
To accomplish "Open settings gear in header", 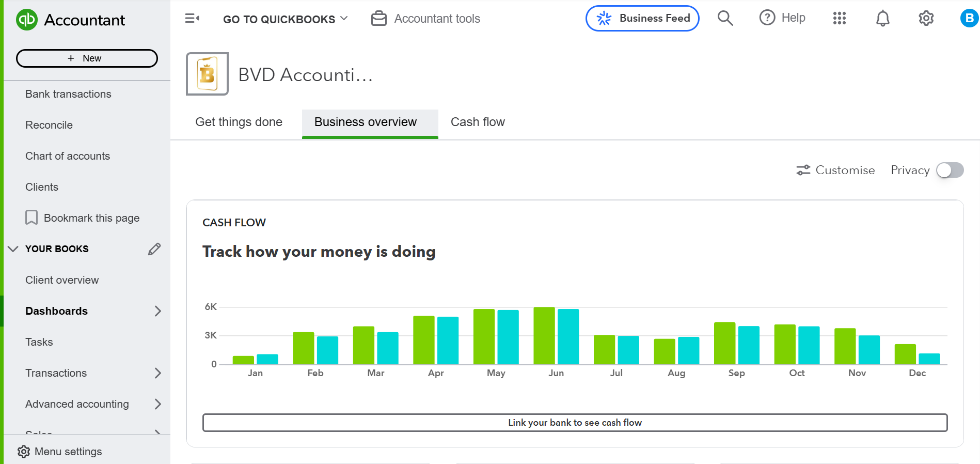I will coord(926,19).
